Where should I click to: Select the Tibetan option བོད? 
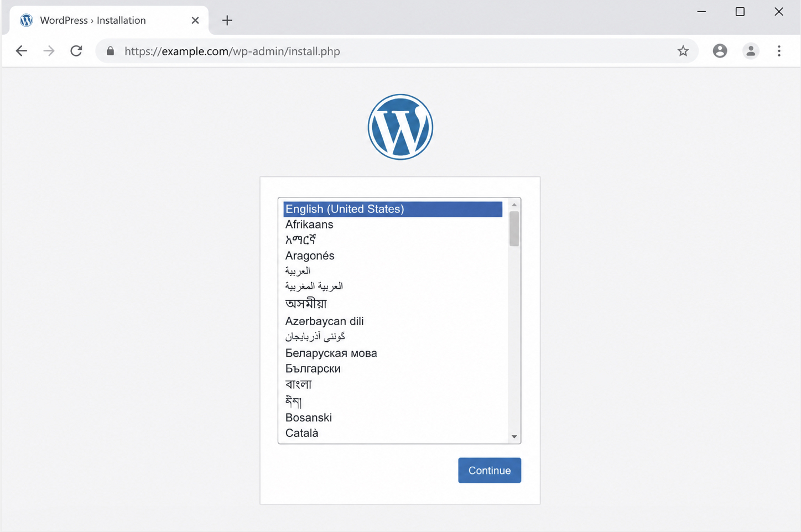click(393, 401)
